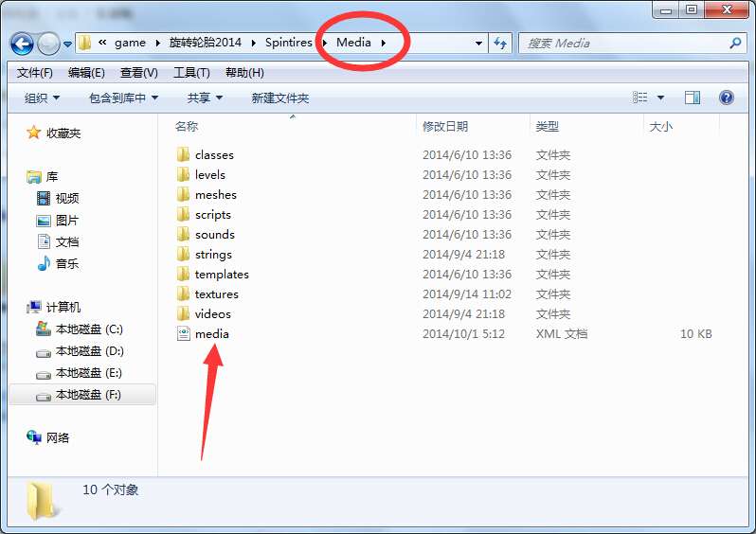
Task: Click the search magnifier icon
Action: tap(735, 44)
